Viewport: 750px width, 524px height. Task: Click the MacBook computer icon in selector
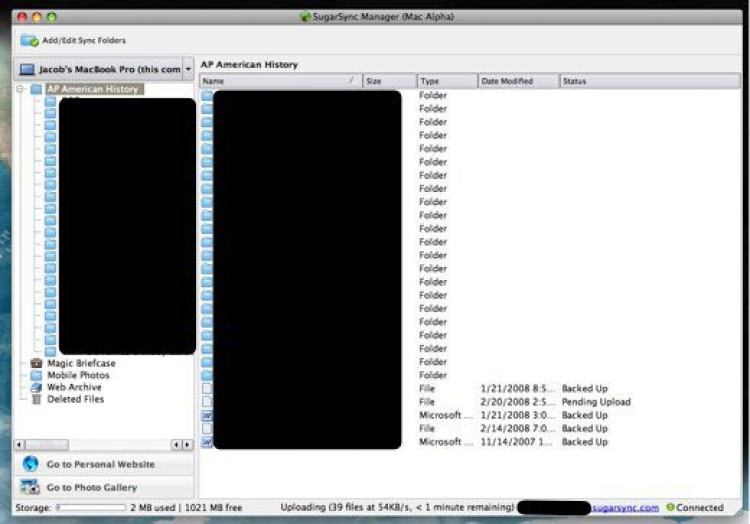27,70
